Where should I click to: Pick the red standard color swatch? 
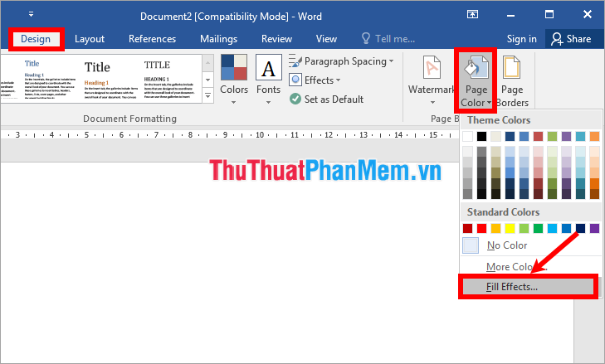[x=482, y=228]
